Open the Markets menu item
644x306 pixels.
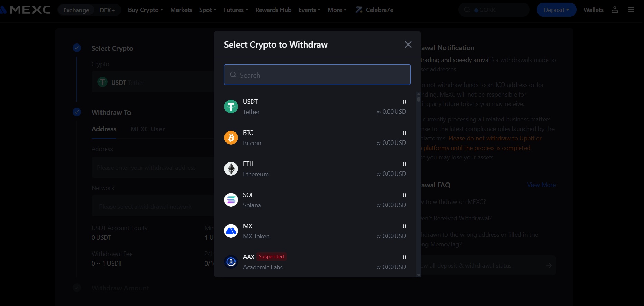click(181, 10)
